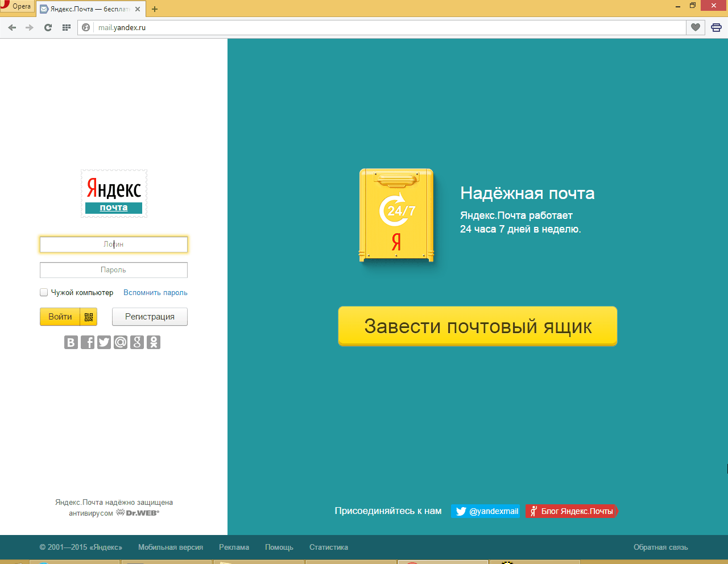728x564 pixels.
Task: Click the Google login icon
Action: tap(137, 342)
